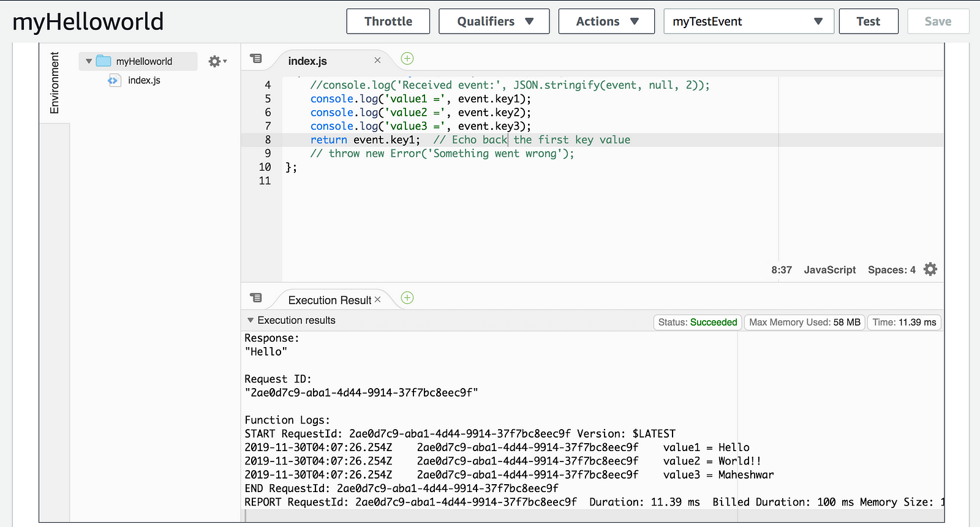This screenshot has width=980, height=527.
Task: Click the START RequestId log line
Action: (460, 434)
